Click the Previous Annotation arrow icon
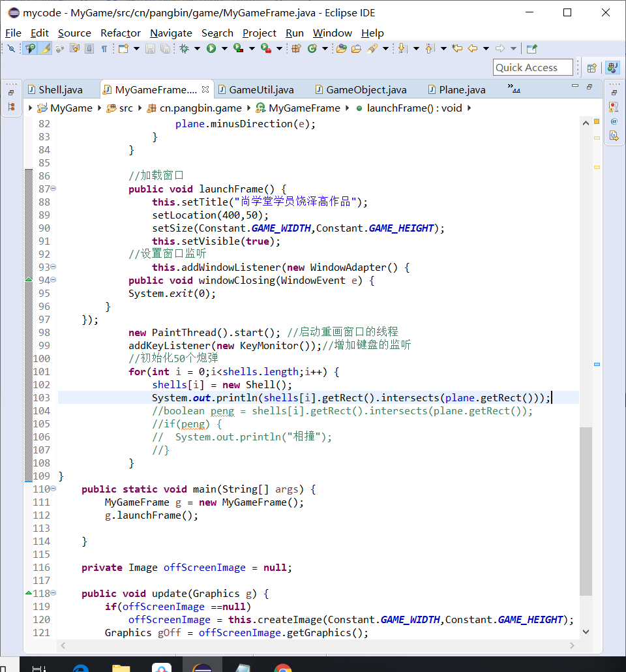Image resolution: width=626 pixels, height=672 pixels. [x=430, y=48]
